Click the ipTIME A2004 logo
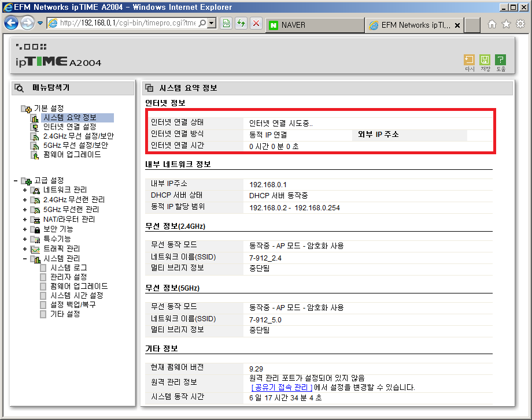 (58, 62)
